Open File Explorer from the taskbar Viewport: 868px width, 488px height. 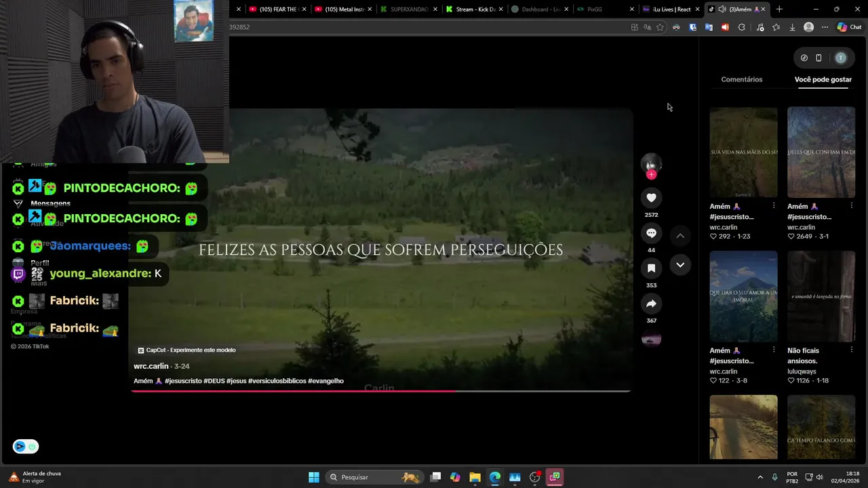[475, 477]
